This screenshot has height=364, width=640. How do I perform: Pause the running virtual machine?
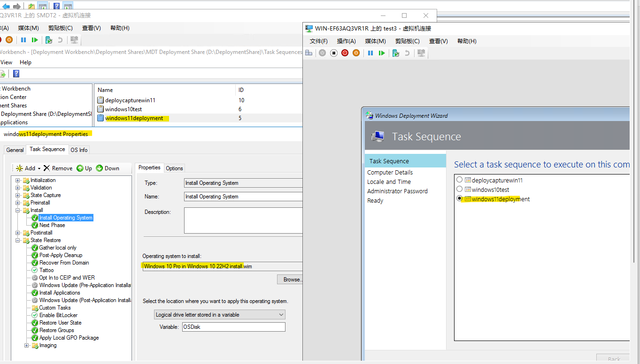pos(371,53)
